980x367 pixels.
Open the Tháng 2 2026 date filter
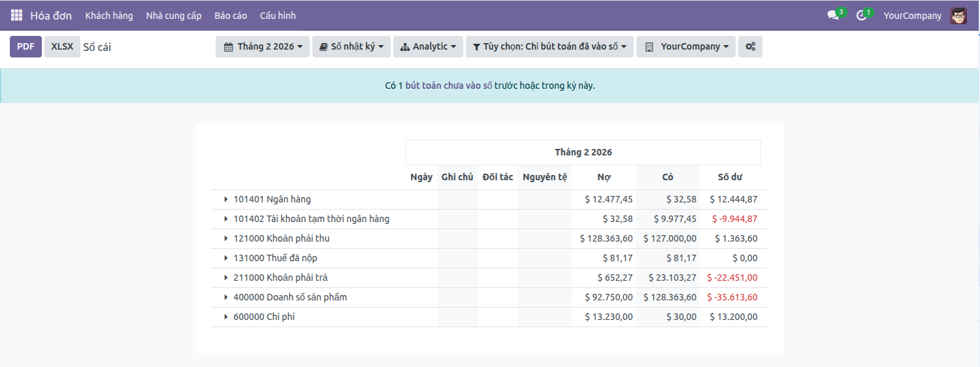tap(263, 46)
